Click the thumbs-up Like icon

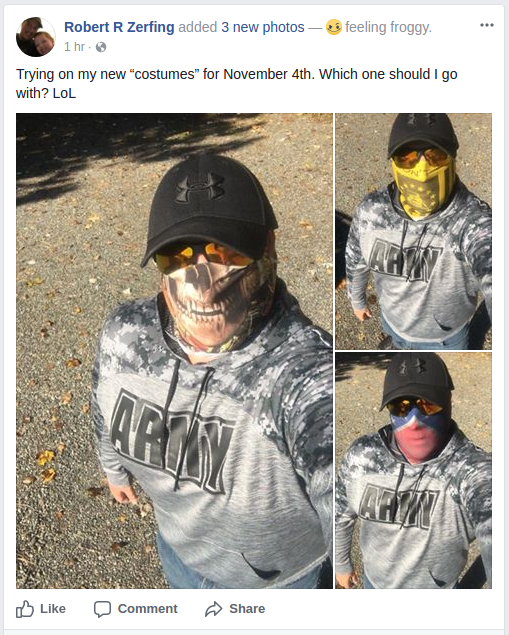25,609
